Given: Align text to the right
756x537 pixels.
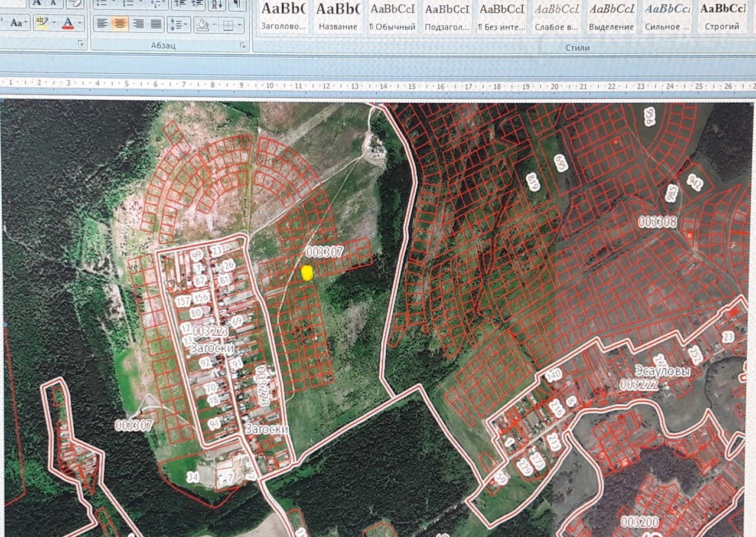Looking at the screenshot, I should pyautogui.click(x=139, y=24).
